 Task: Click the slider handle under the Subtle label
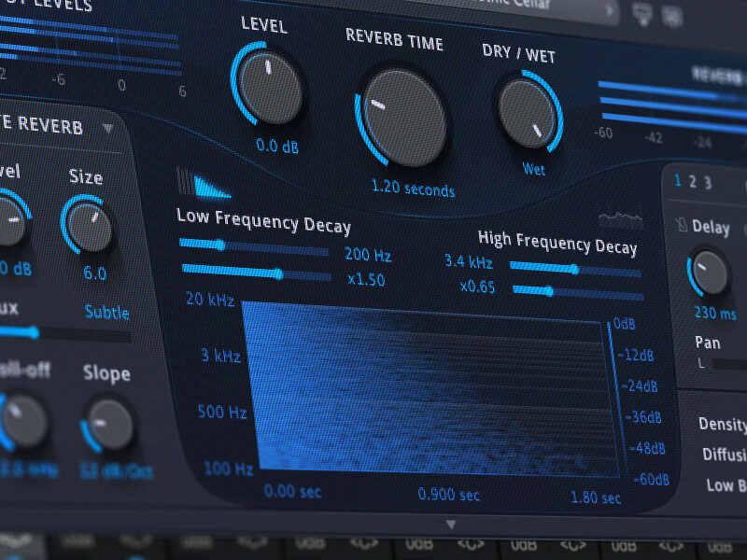pyautogui.click(x=33, y=332)
